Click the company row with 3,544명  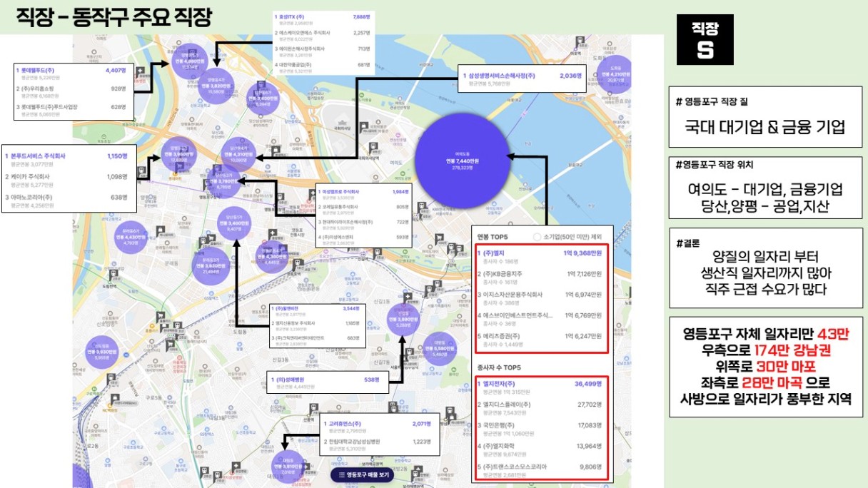click(317, 312)
